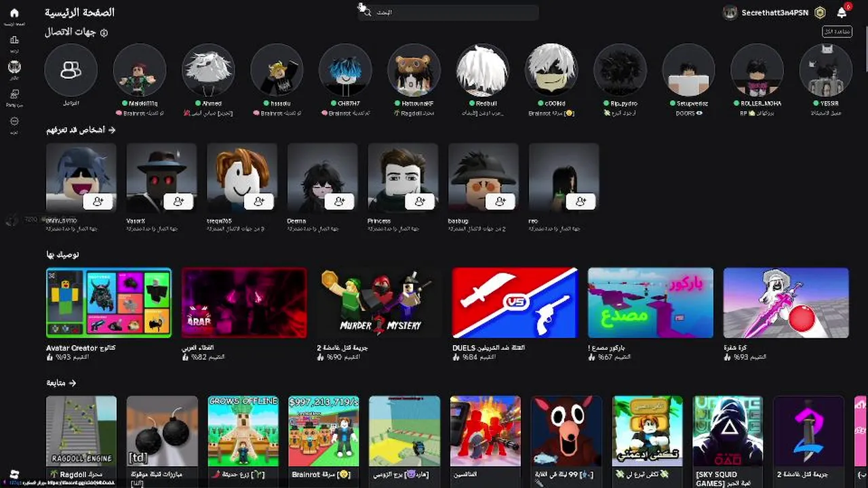Open the notifications bell icon
This screenshot has width=868, height=488.
842,12
